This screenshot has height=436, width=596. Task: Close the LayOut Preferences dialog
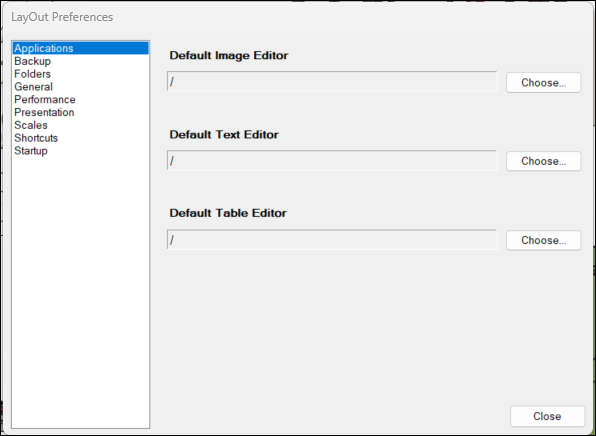pos(547,416)
